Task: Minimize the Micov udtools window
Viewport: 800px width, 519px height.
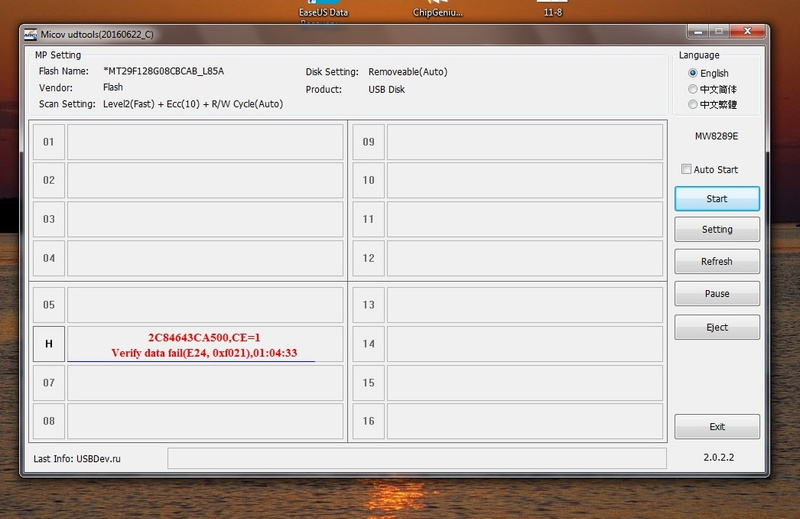Action: pos(697,32)
